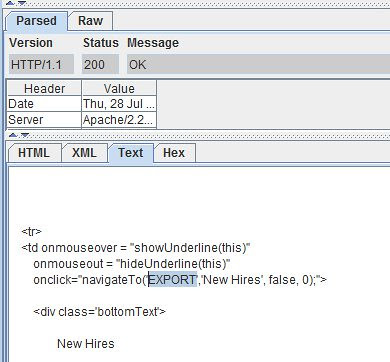The width and height of the screenshot is (390, 362).
Task: Select the 'Apache/2.2...' value cell
Action: [x=119, y=120]
